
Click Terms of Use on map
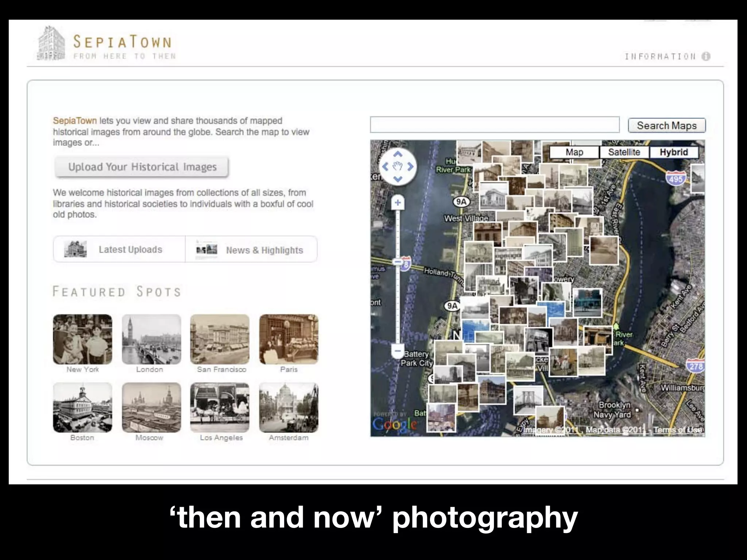(x=678, y=430)
